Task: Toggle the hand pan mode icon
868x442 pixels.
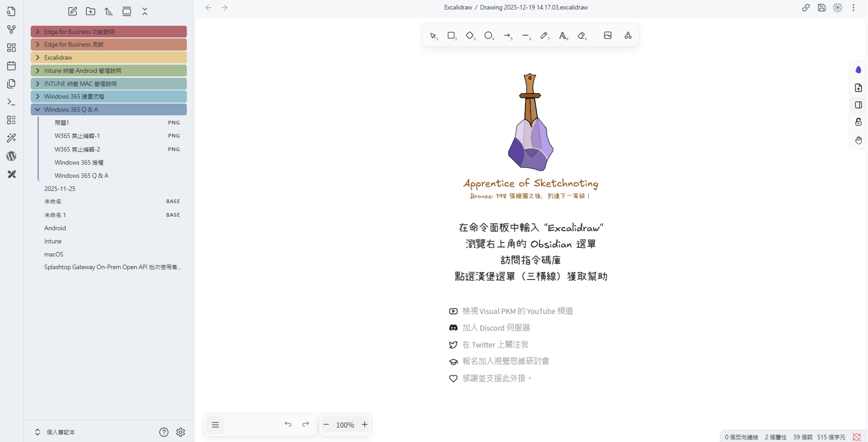Action: coord(858,140)
